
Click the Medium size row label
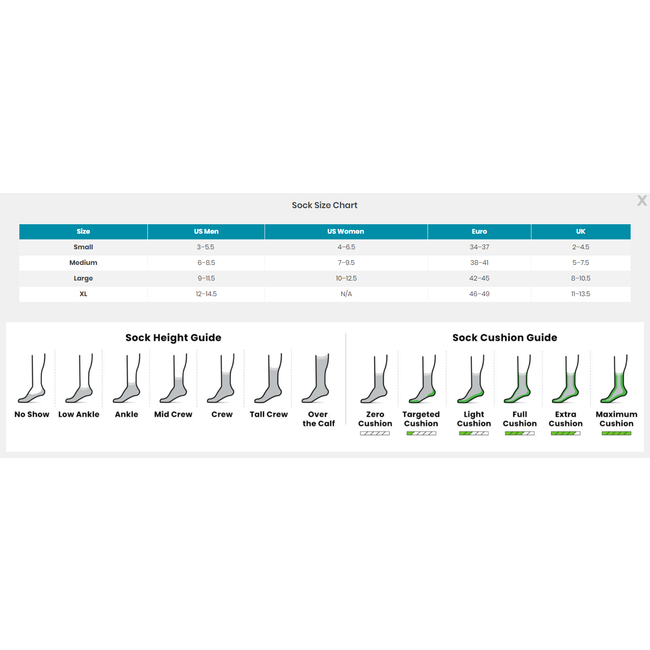pos(83,263)
